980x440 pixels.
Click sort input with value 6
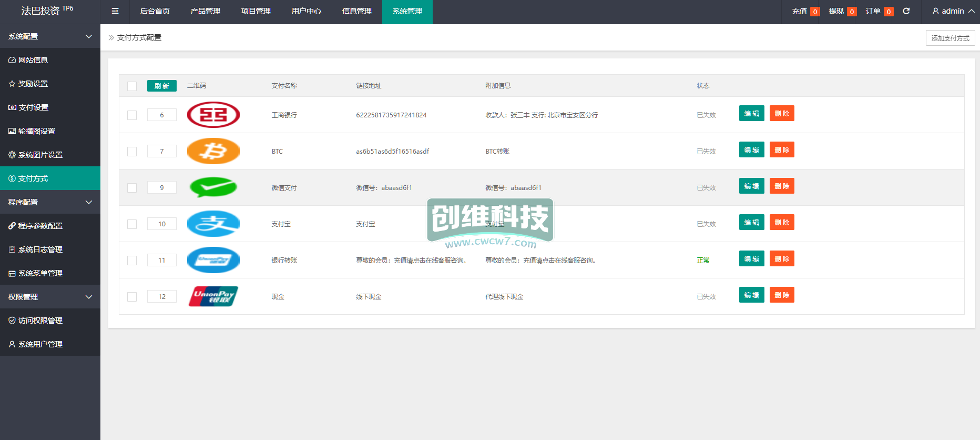(x=162, y=115)
